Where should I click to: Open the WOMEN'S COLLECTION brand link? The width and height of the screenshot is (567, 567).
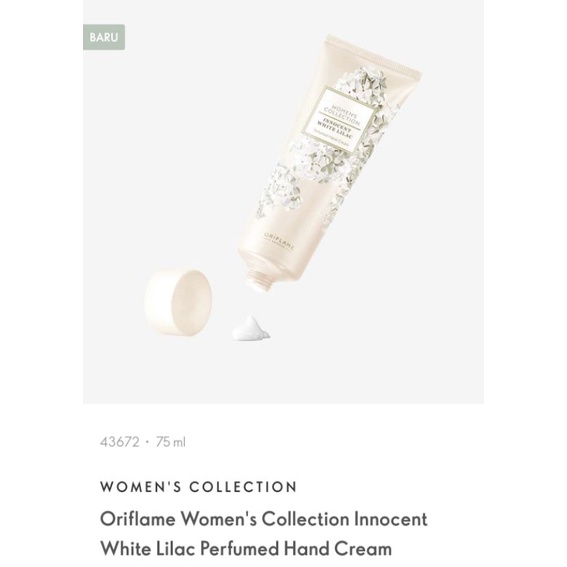click(x=199, y=487)
